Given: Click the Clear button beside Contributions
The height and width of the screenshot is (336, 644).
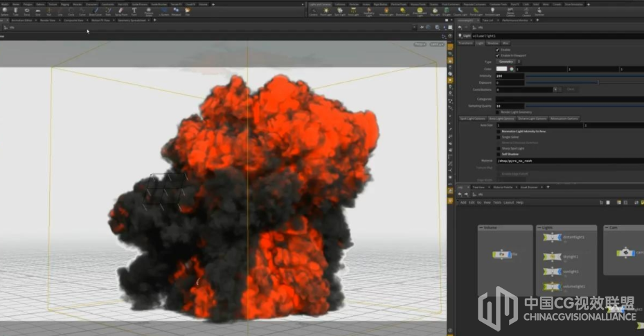Looking at the screenshot, I should [x=571, y=89].
